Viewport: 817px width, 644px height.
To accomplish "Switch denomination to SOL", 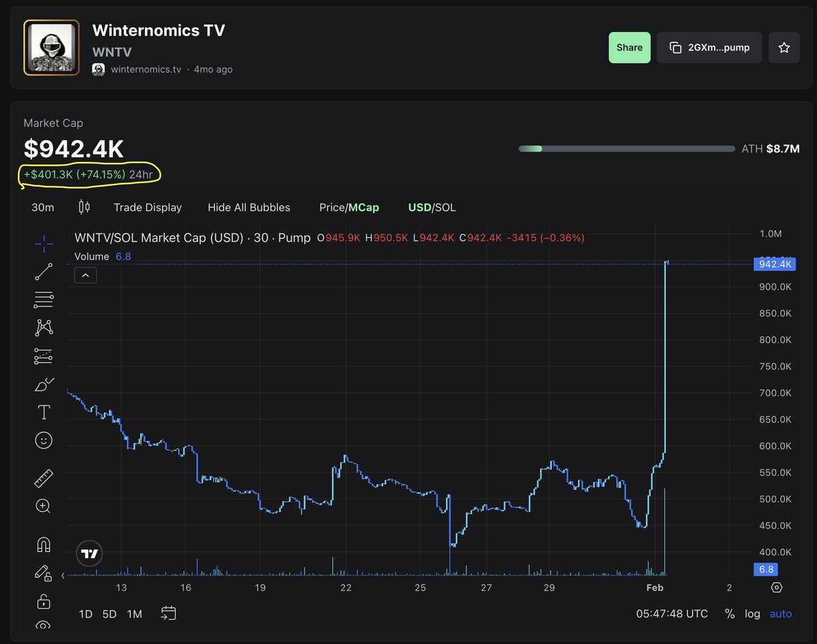I will pos(445,207).
